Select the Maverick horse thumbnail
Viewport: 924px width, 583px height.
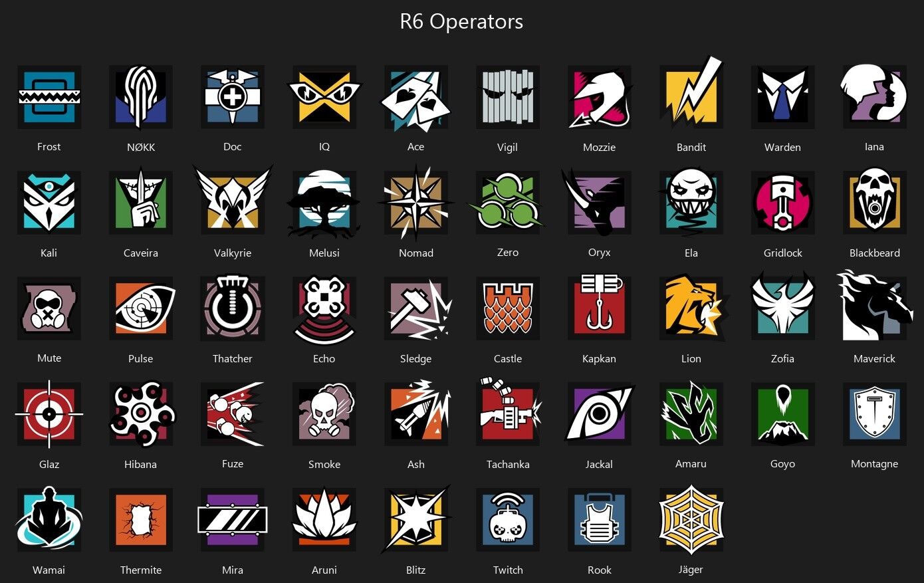pyautogui.click(x=875, y=306)
